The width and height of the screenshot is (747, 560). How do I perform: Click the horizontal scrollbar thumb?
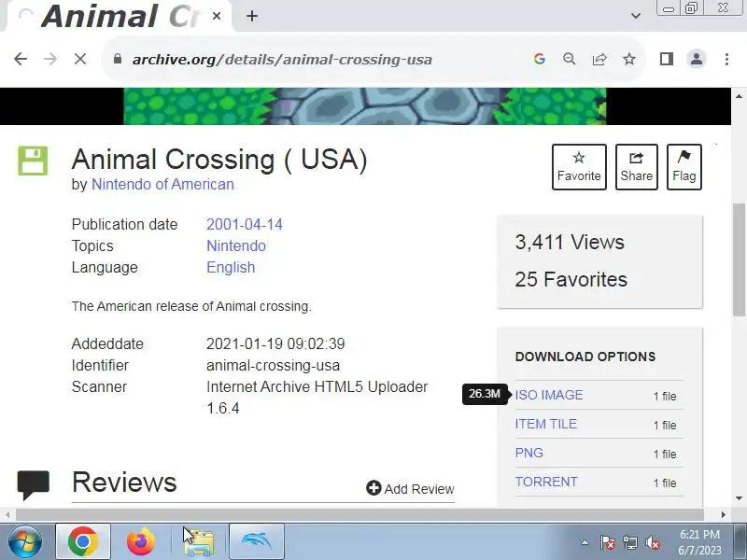click(359, 514)
